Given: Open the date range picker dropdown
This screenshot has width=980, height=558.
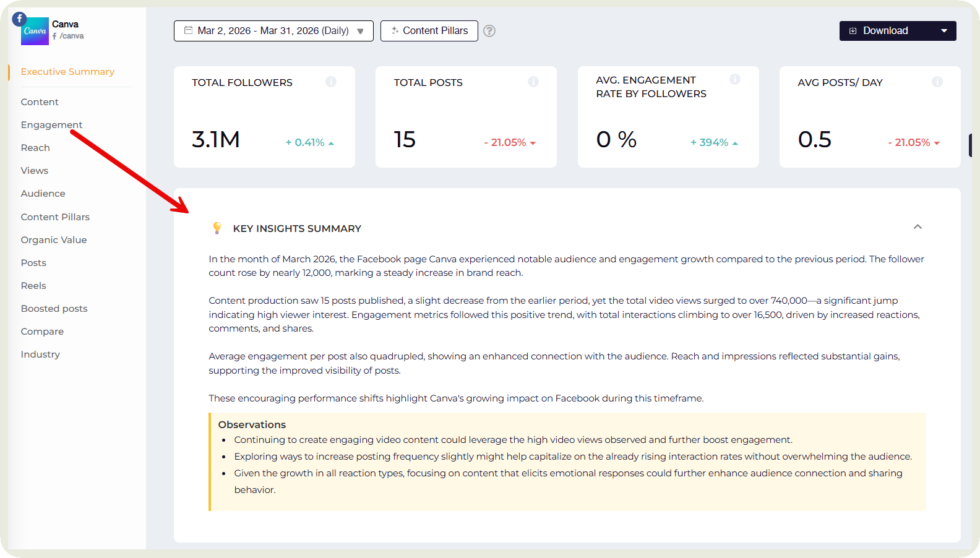Looking at the screenshot, I should pyautogui.click(x=273, y=31).
